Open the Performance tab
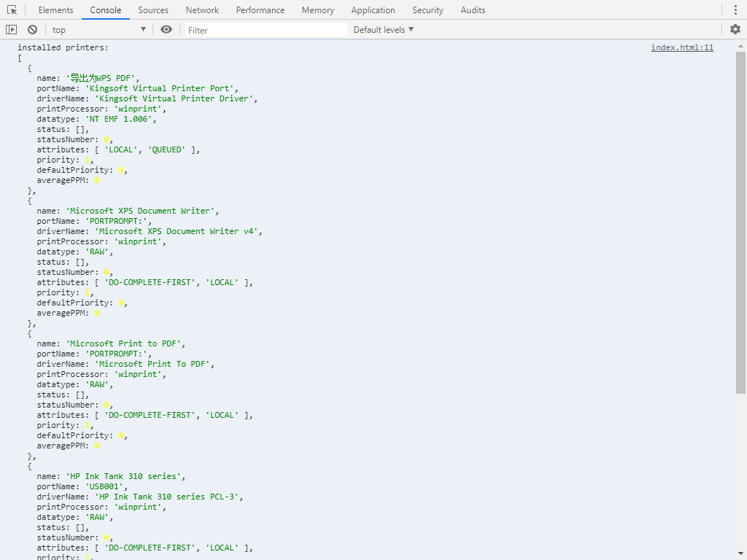Viewport: 747px width, 560px height. (260, 10)
